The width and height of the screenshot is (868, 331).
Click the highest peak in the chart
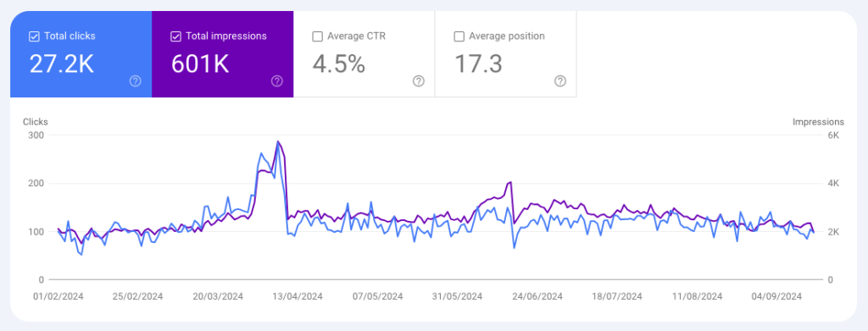coord(278,141)
